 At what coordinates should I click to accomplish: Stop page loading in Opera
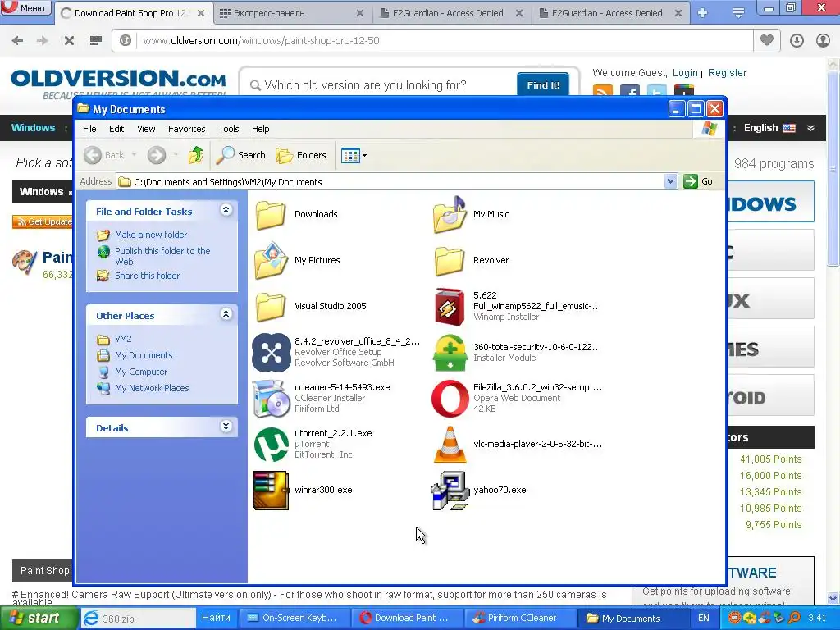pos(69,40)
